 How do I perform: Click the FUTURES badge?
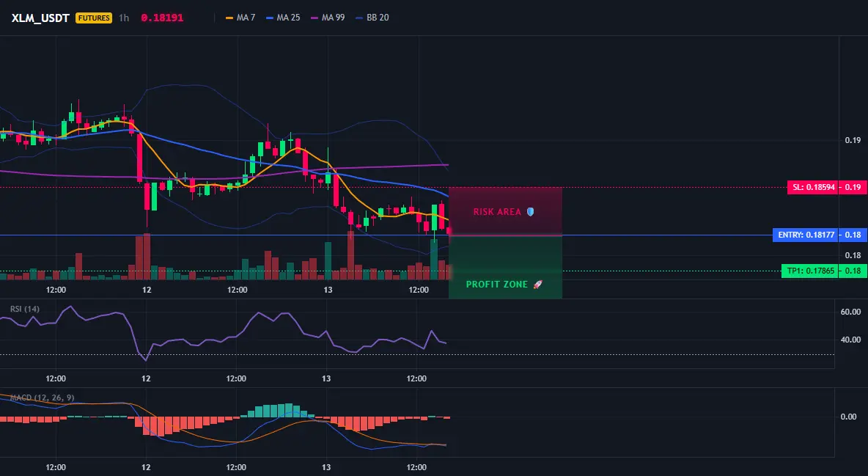[94, 18]
